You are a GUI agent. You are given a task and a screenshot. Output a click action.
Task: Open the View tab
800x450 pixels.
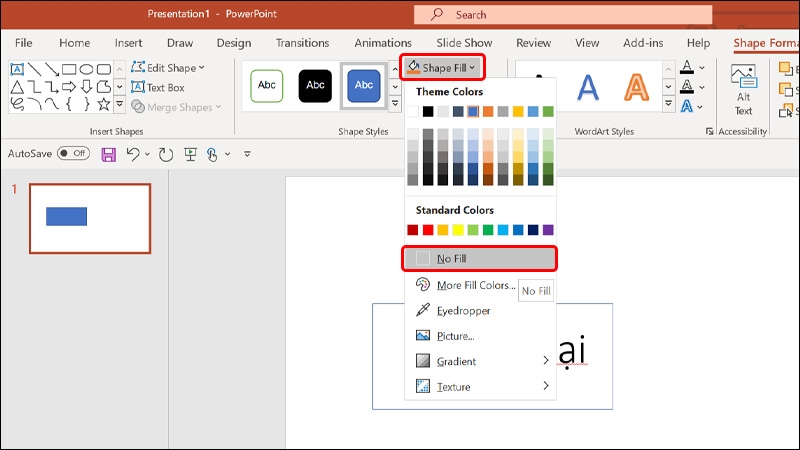(x=587, y=43)
